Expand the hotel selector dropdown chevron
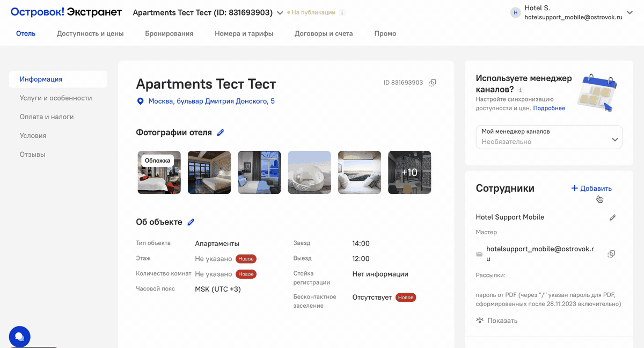This screenshot has height=348, width=644. 280,12
